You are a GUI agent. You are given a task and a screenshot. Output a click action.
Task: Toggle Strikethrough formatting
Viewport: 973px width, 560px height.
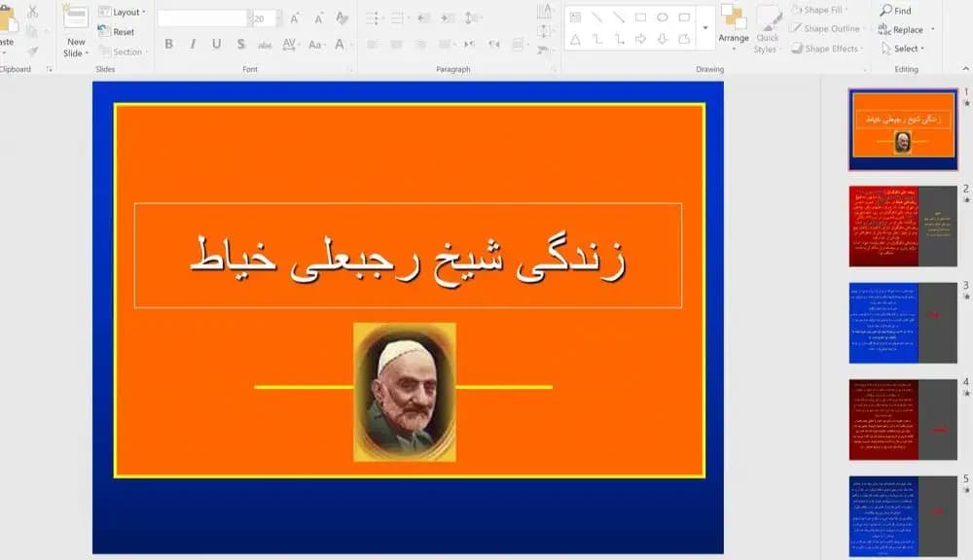point(265,45)
